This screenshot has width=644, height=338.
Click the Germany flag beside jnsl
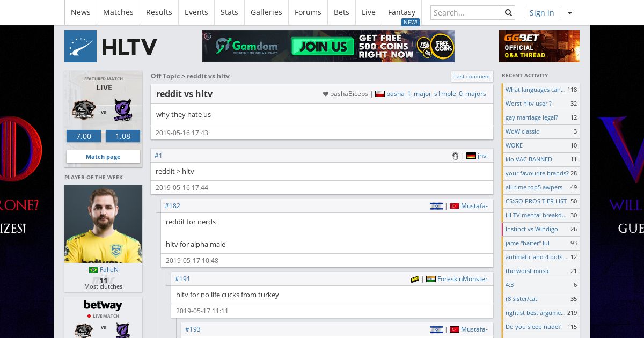[471, 156]
